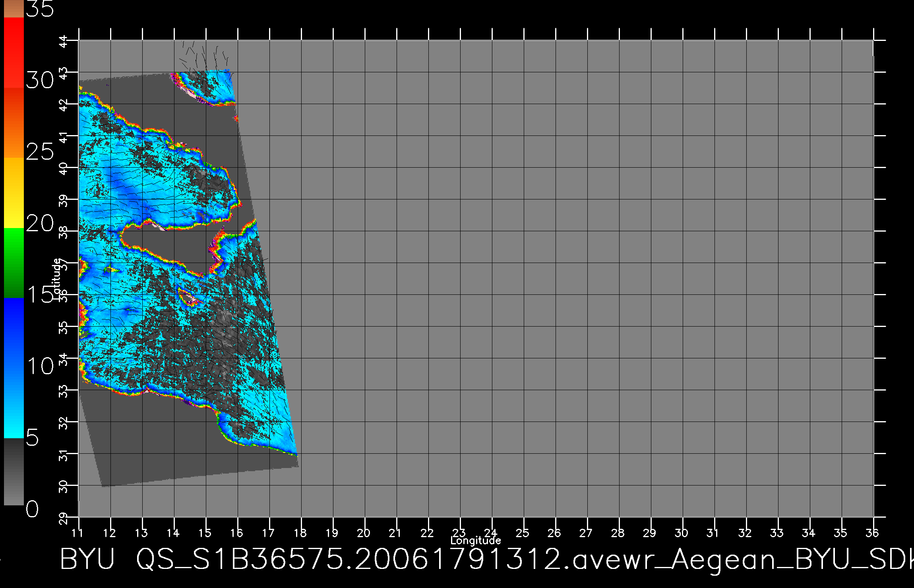Click longitude tick label 17
The height and width of the screenshot is (588, 914).
[268, 533]
